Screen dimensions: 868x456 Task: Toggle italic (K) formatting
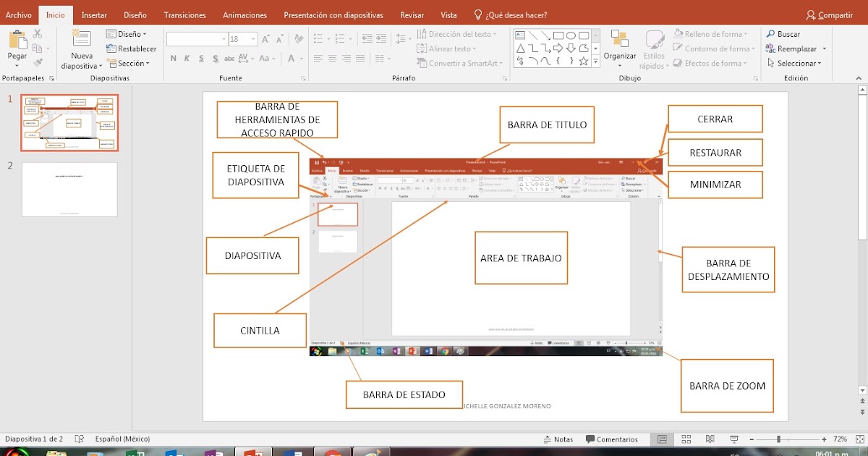tap(187, 57)
